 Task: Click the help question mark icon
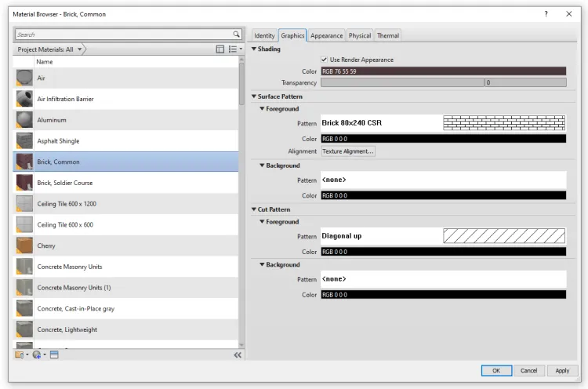tap(546, 14)
